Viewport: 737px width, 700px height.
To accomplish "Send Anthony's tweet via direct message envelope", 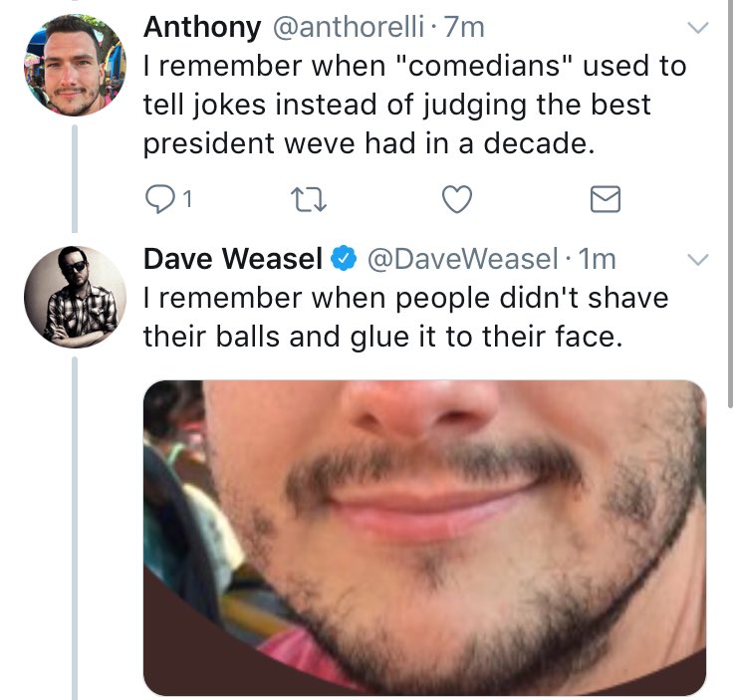I will [605, 199].
